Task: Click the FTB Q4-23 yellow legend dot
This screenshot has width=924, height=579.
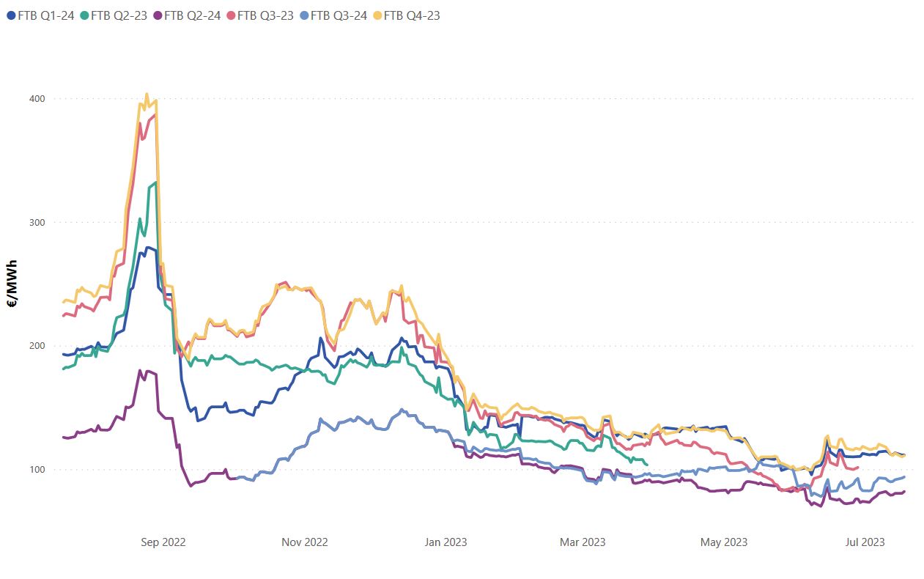Action: click(x=377, y=15)
